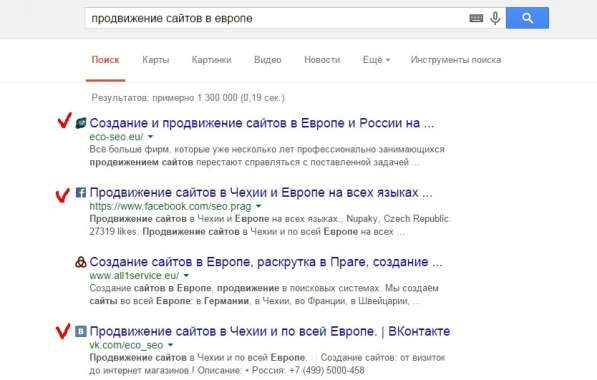Switch to the Карты tab
This screenshot has height=380, width=597.
155,60
